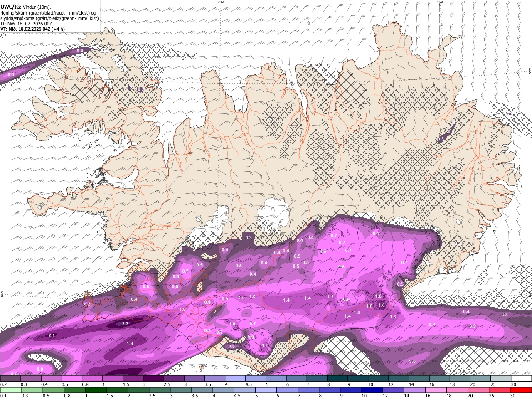Screen dimensions: 532x399
Task: Click the light lavender 4–4.5 swatch on snow scale
Action: tap(235, 379)
